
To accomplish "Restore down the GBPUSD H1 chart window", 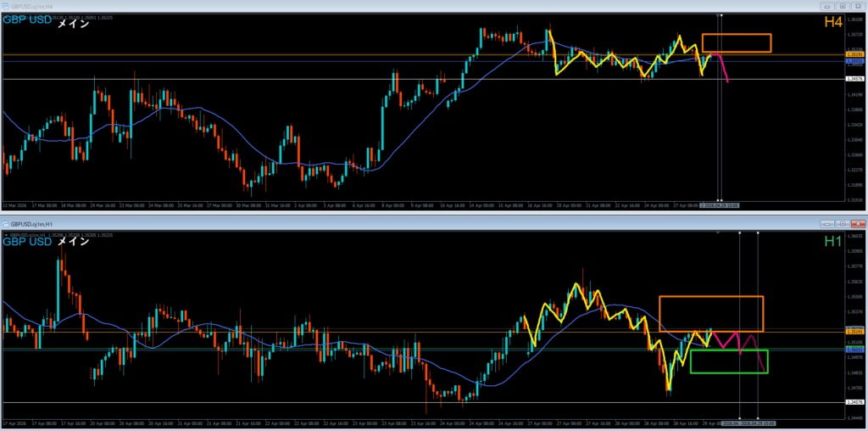I will pos(843,224).
